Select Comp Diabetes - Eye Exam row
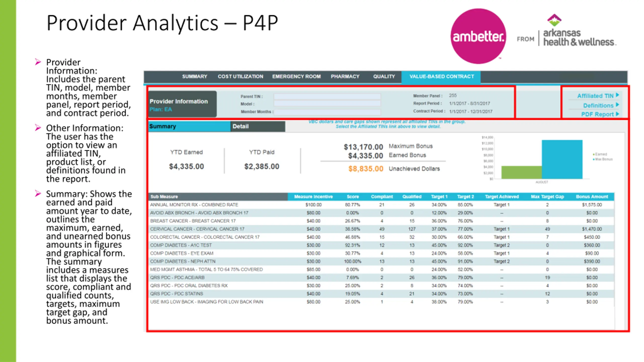The image size is (644, 362). pos(381,253)
